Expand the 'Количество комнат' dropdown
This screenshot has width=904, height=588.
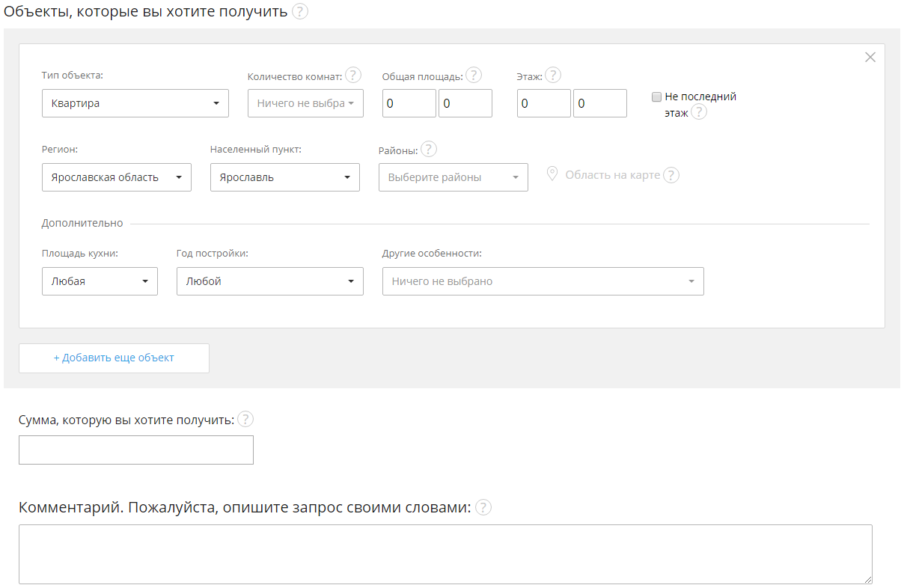pyautogui.click(x=305, y=103)
